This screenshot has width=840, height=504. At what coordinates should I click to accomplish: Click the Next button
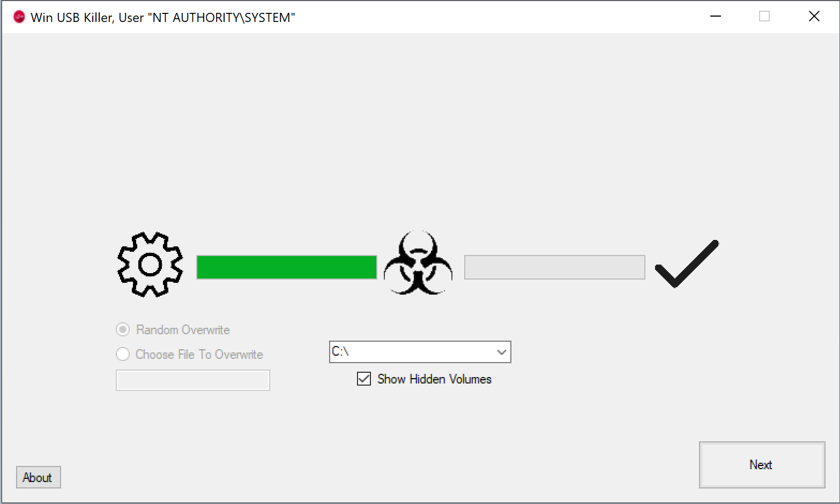click(x=762, y=464)
